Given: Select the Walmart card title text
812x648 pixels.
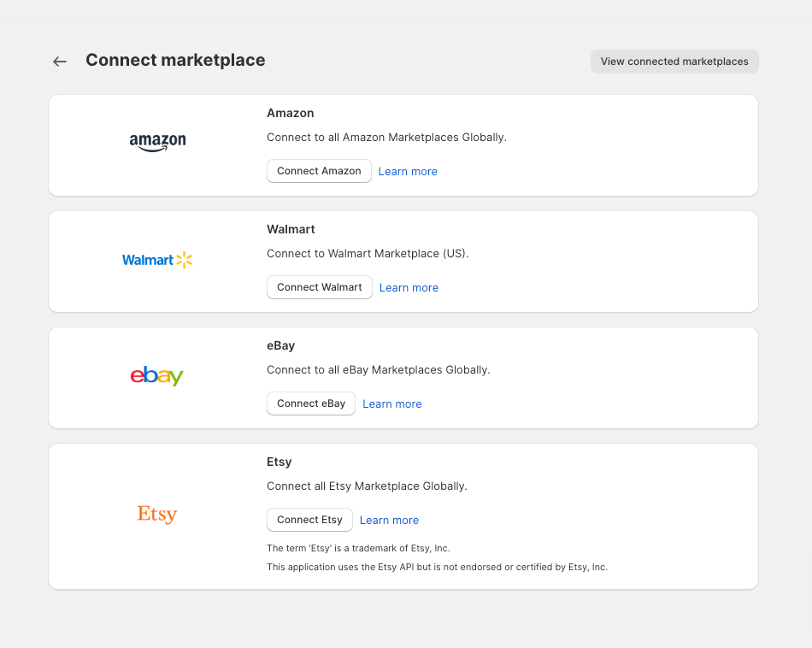Looking at the screenshot, I should tap(291, 229).
